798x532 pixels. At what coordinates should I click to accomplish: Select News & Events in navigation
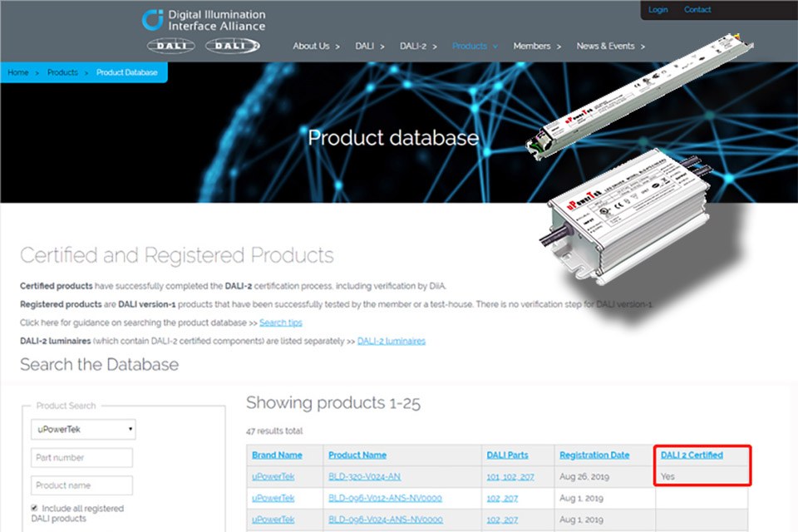(x=606, y=46)
